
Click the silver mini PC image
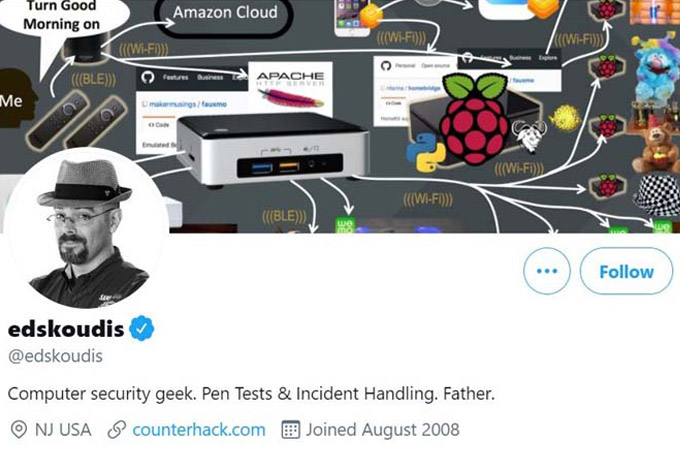[x=273, y=150]
